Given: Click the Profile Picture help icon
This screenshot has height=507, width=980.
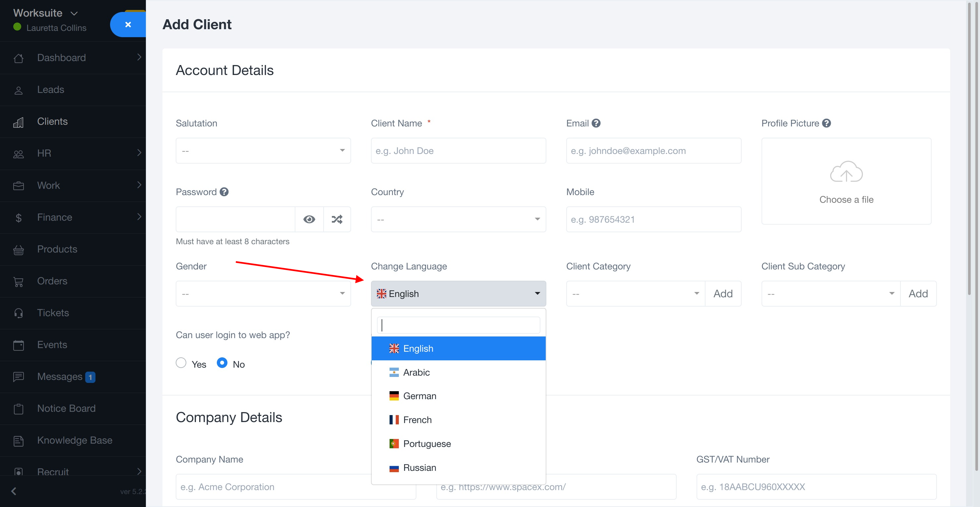Looking at the screenshot, I should [826, 123].
